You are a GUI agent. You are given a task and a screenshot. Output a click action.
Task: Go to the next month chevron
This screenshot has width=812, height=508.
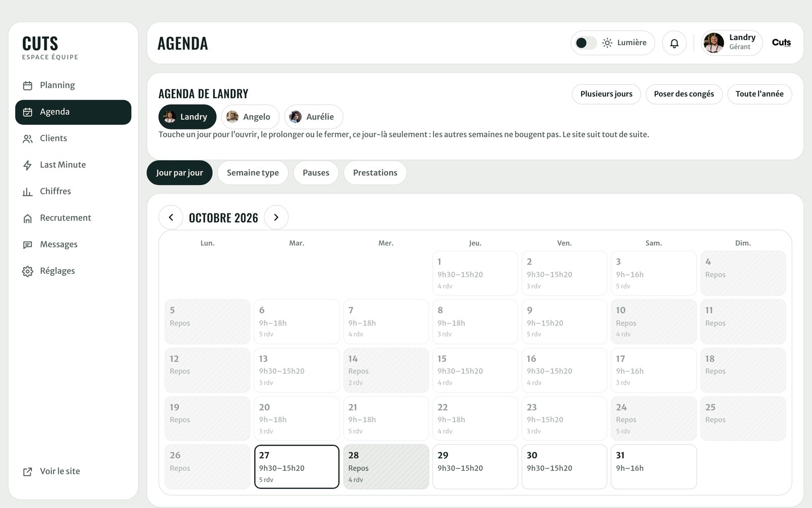[x=276, y=217]
